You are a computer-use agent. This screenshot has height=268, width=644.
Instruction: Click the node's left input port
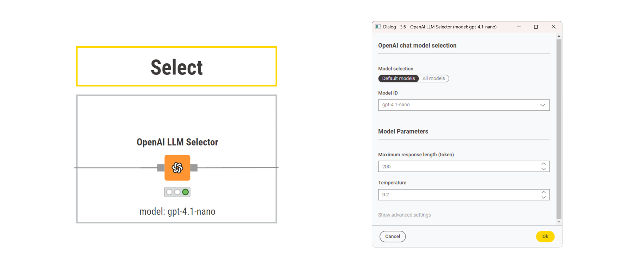tap(161, 168)
